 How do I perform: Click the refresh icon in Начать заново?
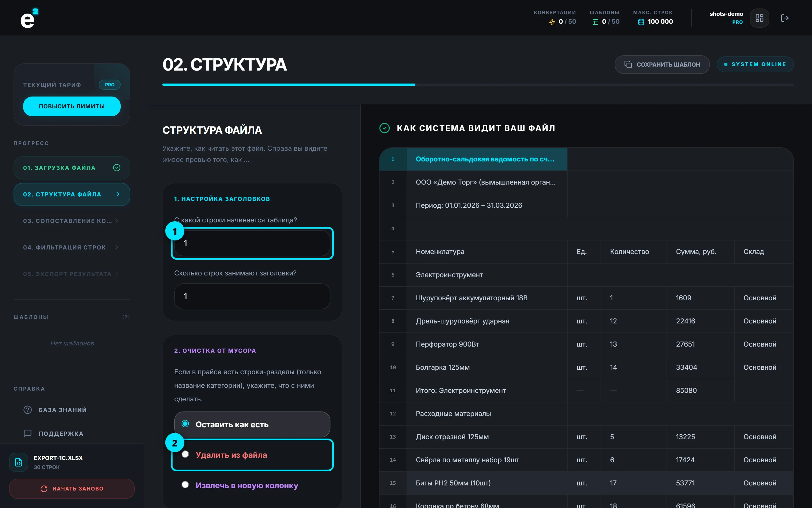click(44, 489)
